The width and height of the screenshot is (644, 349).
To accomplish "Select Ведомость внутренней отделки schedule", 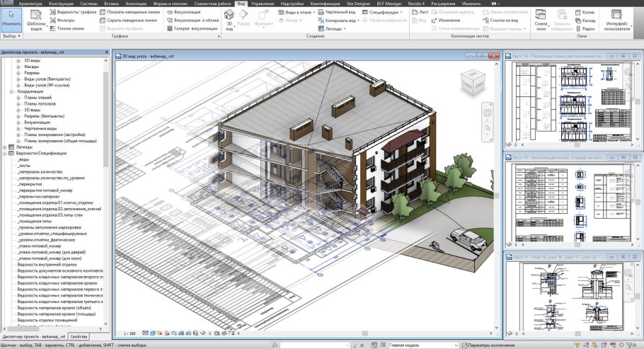I will (x=47, y=265).
